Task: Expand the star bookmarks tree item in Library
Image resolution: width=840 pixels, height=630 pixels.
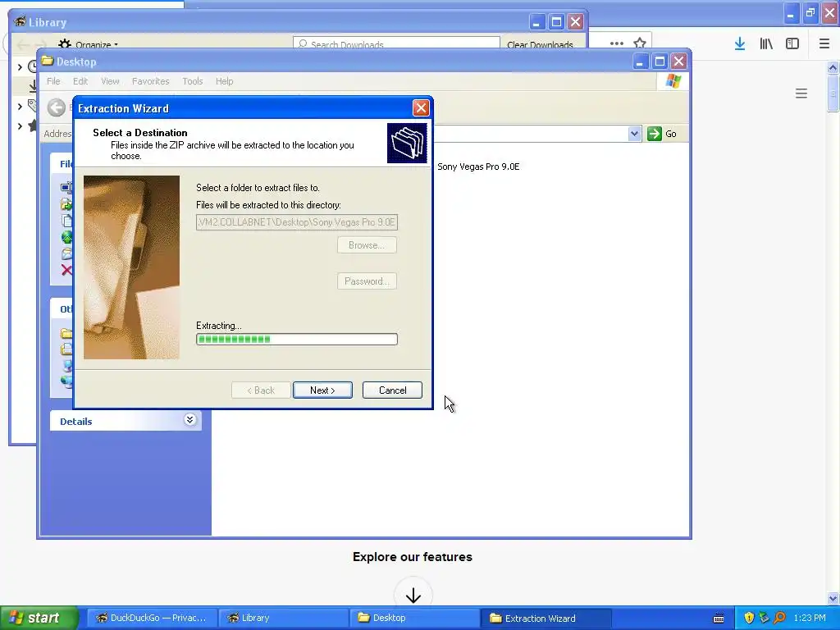Action: pos(20,126)
